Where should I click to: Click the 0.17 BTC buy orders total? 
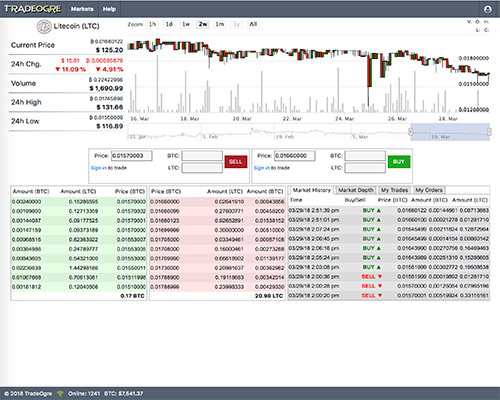132,296
